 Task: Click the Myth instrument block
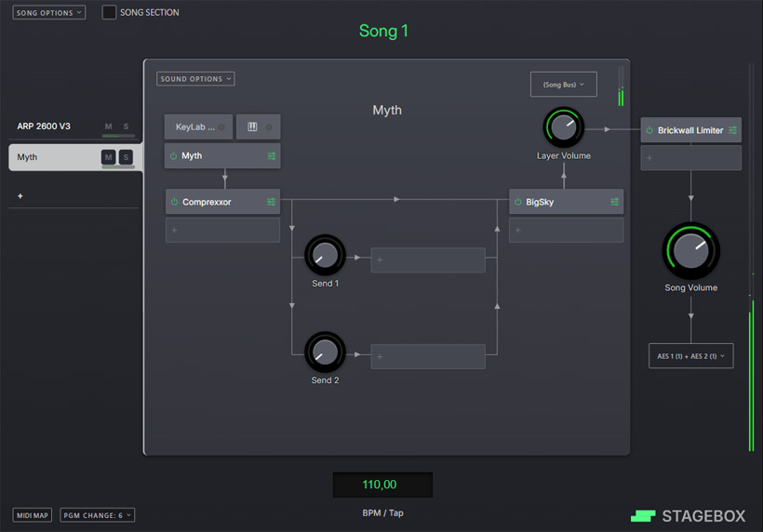click(x=222, y=156)
